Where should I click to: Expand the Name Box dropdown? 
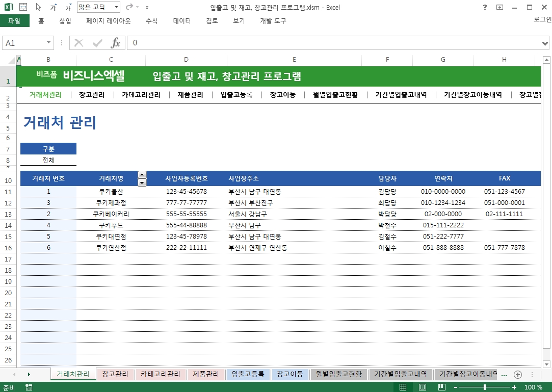pos(49,43)
